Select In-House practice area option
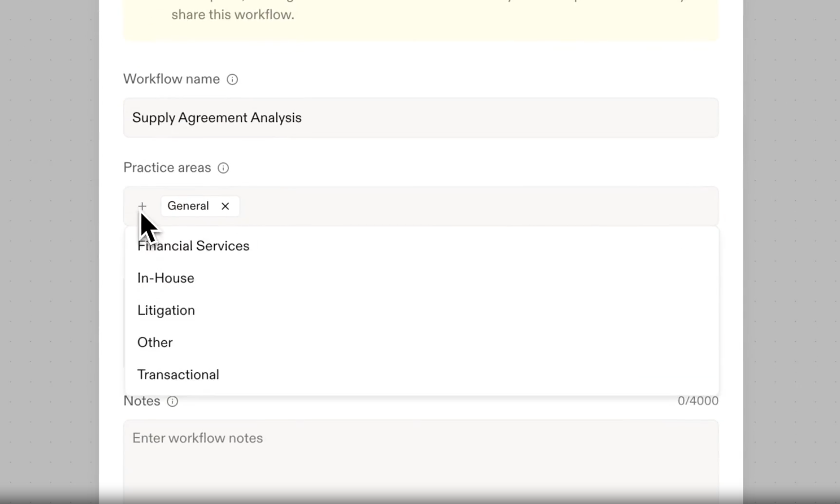Image resolution: width=840 pixels, height=504 pixels. (166, 278)
